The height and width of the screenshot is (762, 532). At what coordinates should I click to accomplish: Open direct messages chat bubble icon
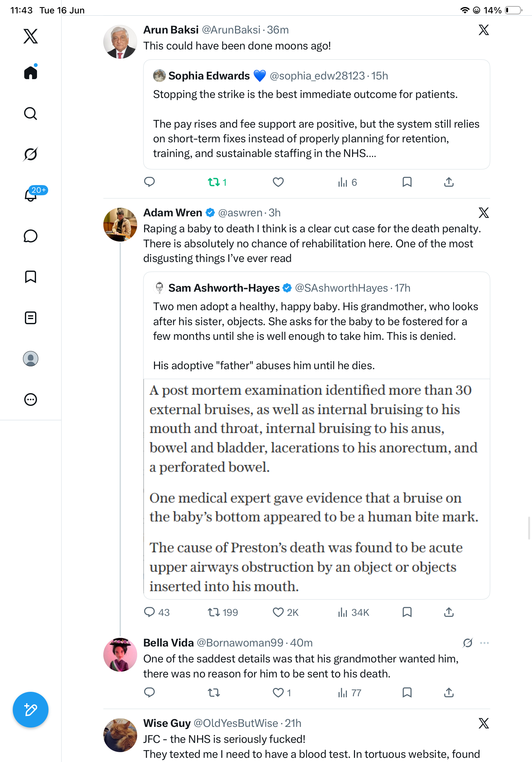pos(31,236)
